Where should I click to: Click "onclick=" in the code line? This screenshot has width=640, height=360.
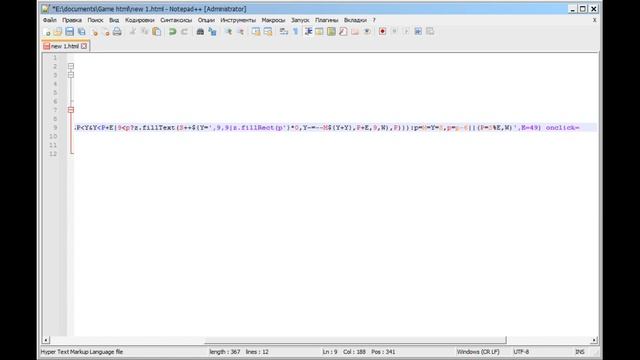click(562, 128)
